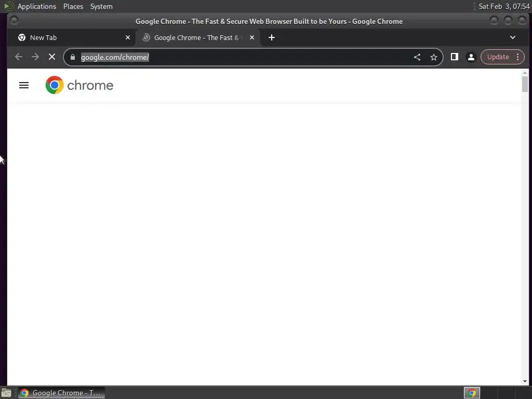Close the Google Chrome - The Fast tab
Screen dimensions: 532x399
[252, 37]
